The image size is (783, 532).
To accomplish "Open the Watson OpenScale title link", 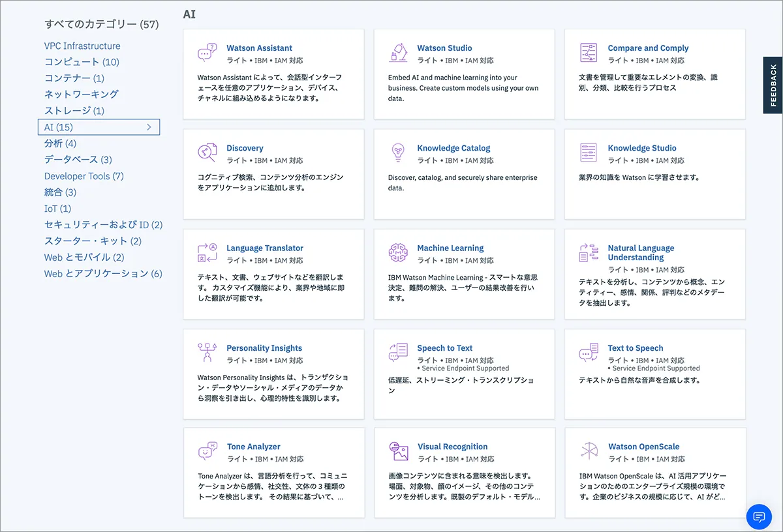I will pyautogui.click(x=644, y=447).
